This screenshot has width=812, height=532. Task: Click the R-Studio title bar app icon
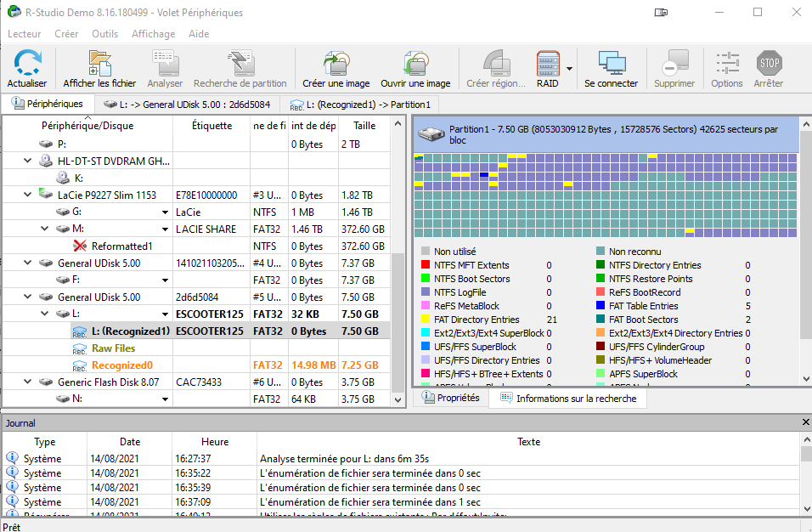[x=14, y=11]
